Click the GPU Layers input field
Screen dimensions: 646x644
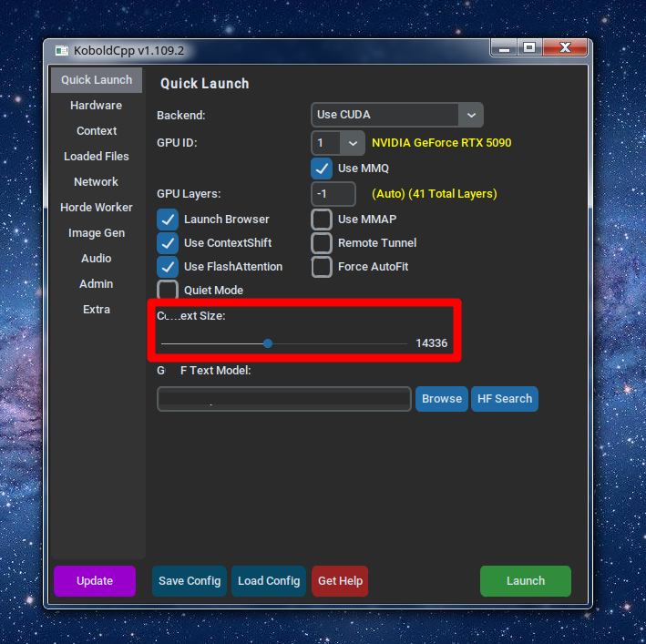[x=333, y=194]
